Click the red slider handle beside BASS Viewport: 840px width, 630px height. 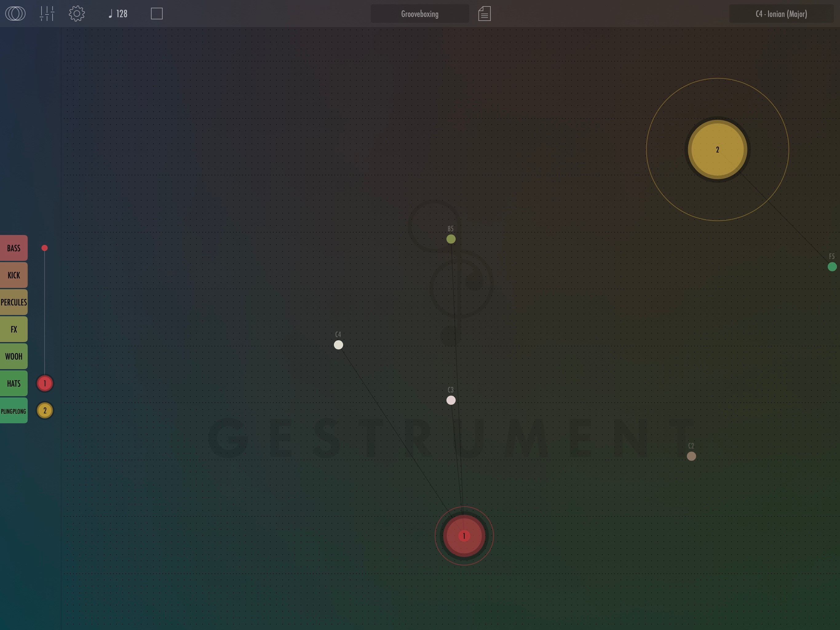point(45,248)
